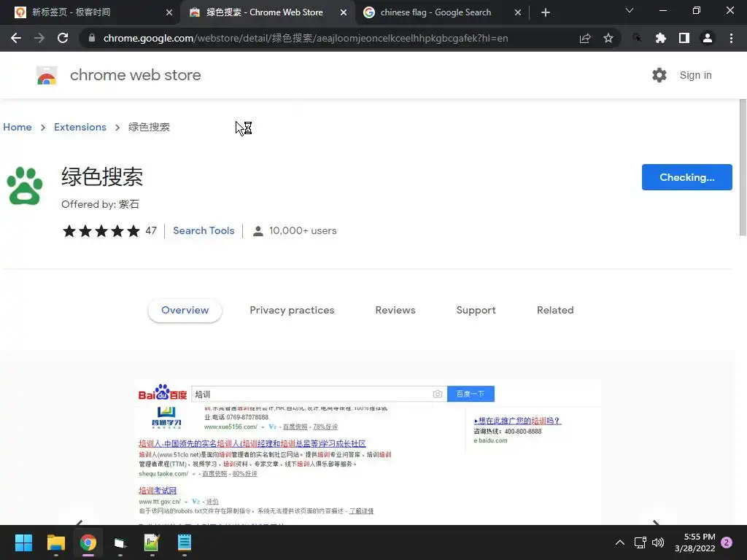
Task: Open the notification badge
Action: [727, 542]
